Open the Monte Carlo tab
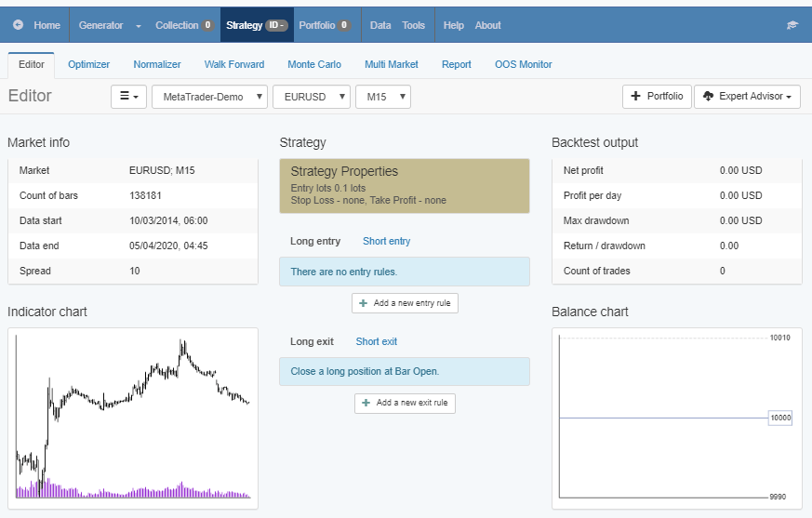 click(313, 64)
